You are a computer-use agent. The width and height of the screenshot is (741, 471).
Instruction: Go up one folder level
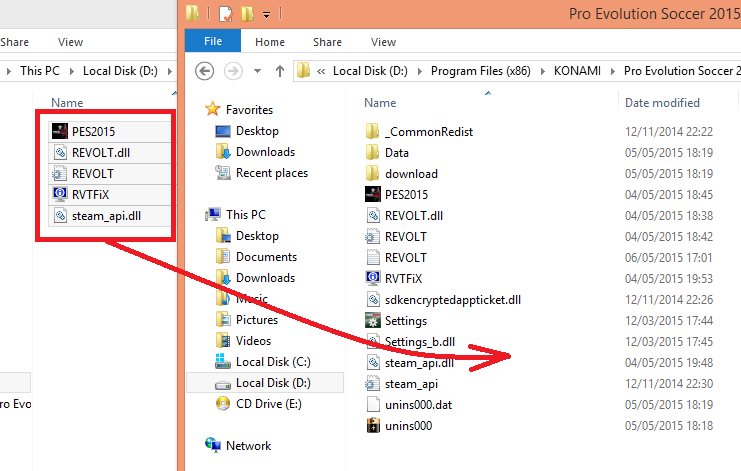pyautogui.click(x=280, y=71)
